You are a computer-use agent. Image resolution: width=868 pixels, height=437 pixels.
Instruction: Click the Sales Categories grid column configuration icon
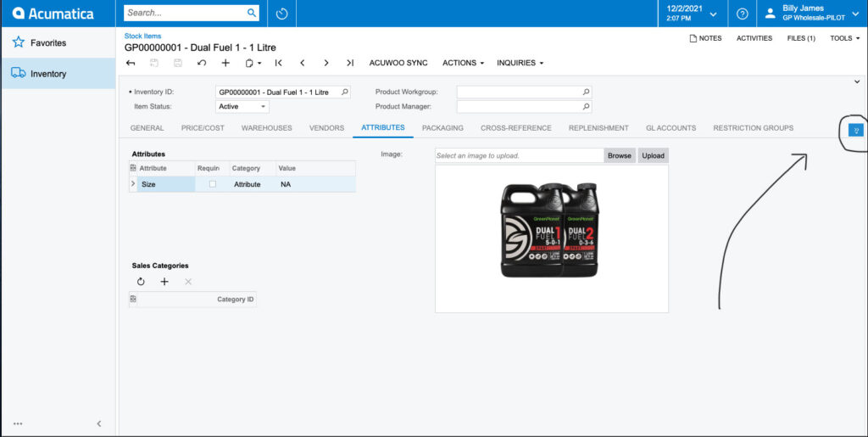(x=133, y=299)
